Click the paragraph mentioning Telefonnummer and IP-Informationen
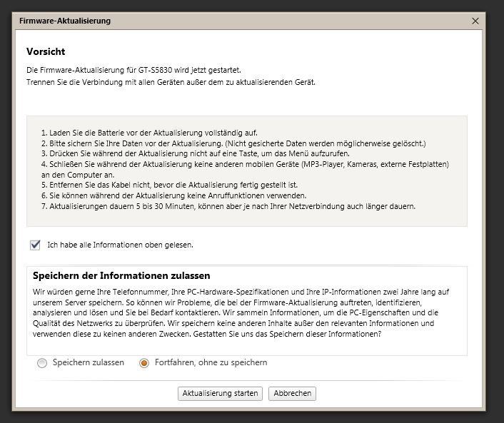The height and width of the screenshot is (423, 504). pos(241,313)
